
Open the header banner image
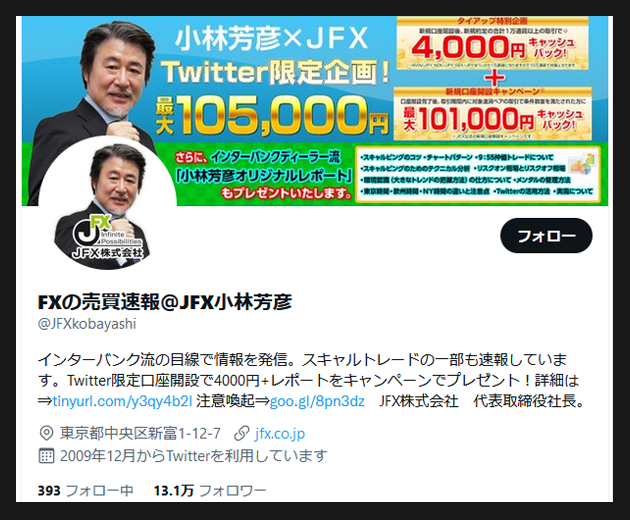point(315,111)
